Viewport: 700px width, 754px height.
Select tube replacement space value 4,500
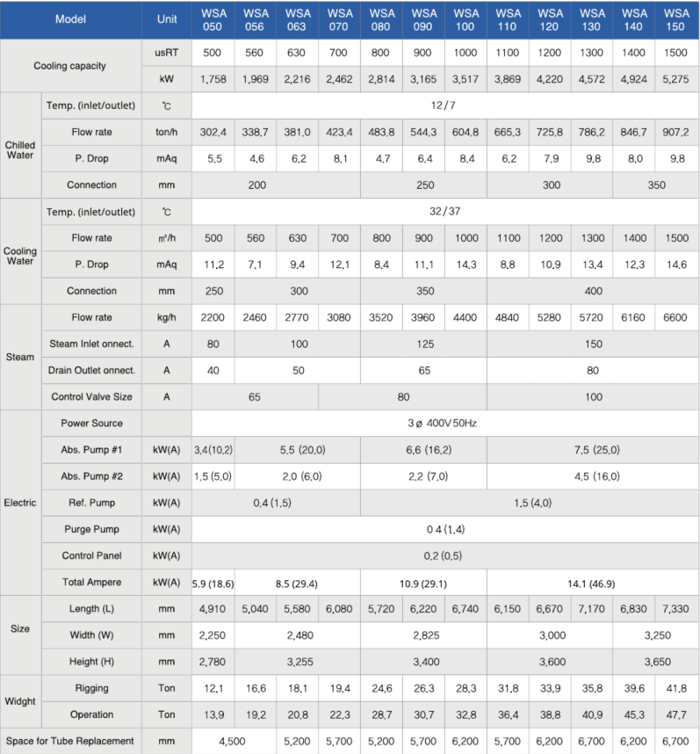click(233, 741)
